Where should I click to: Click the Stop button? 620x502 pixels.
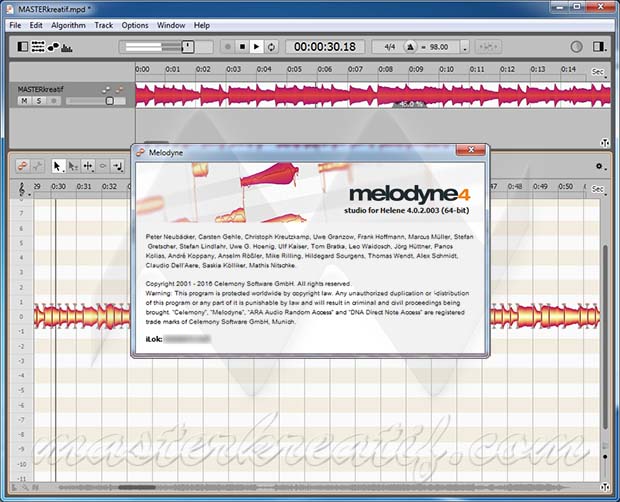click(x=242, y=47)
